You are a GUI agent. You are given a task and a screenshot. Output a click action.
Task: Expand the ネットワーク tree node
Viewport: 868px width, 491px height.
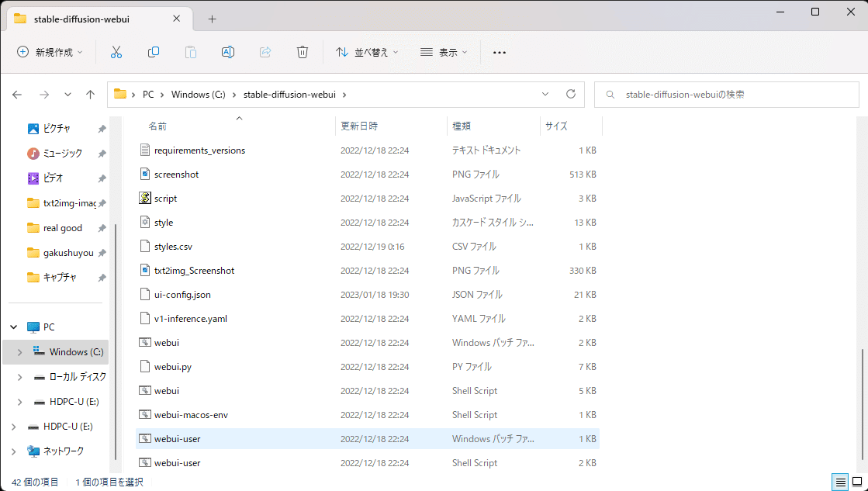pyautogui.click(x=14, y=451)
